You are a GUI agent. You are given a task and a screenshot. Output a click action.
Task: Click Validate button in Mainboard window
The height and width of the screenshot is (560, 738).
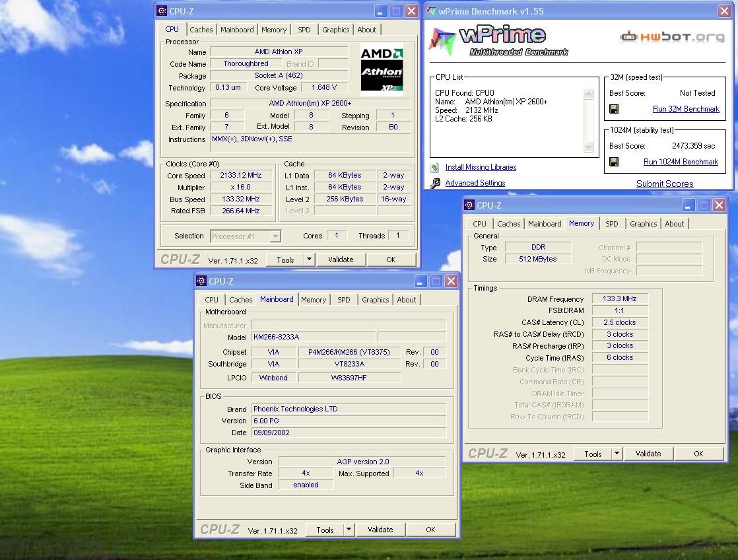380,530
